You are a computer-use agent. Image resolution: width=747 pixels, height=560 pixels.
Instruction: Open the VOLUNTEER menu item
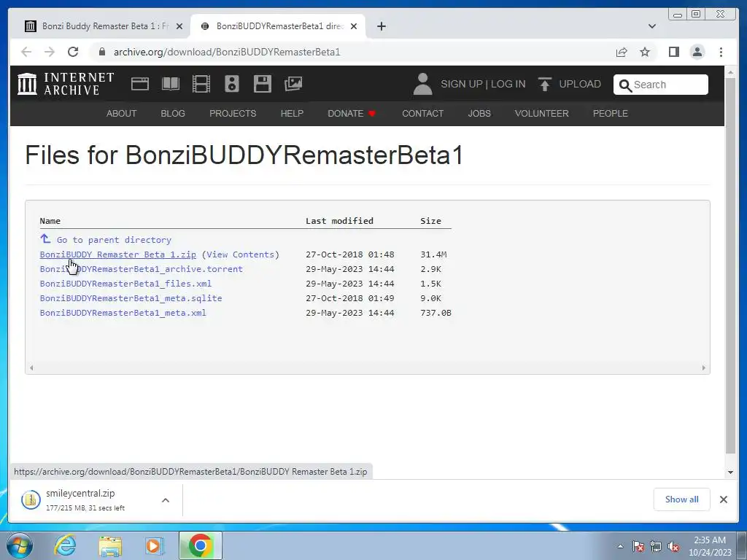coord(542,113)
